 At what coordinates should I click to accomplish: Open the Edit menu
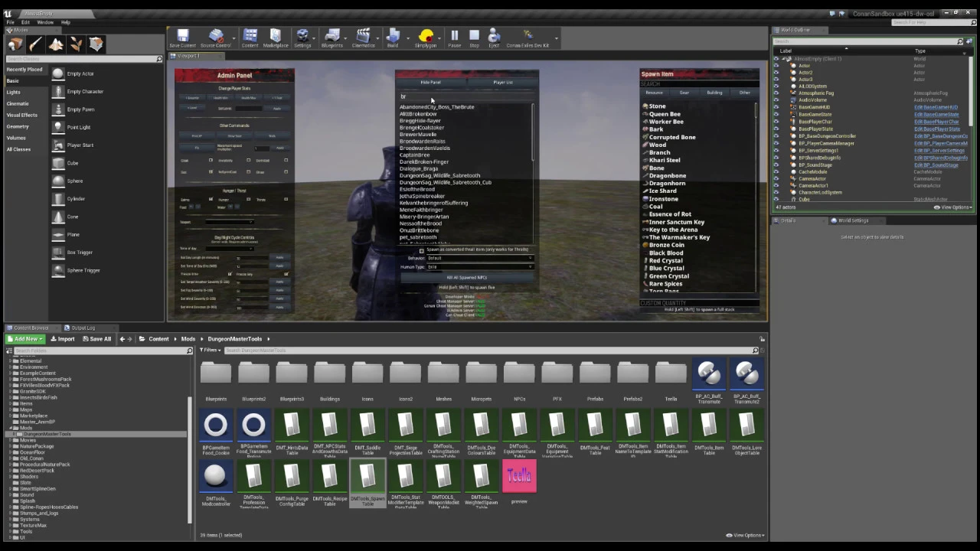pyautogui.click(x=25, y=22)
